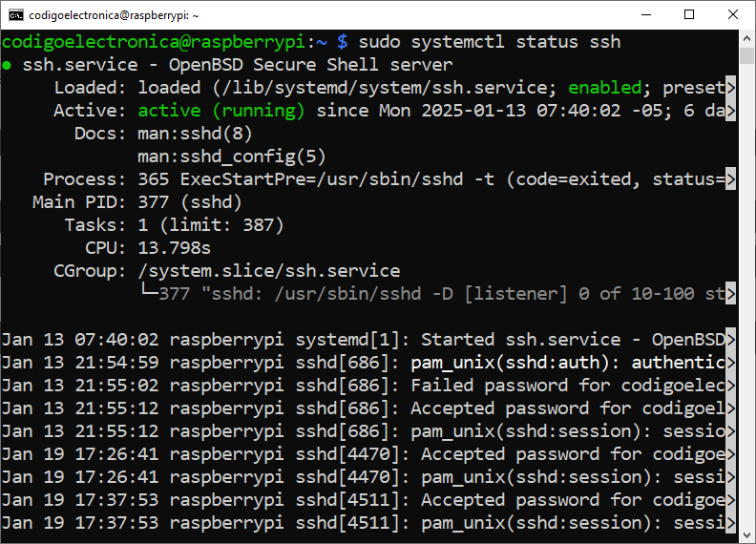Click the command text 'sudo systemctl status ssh'

click(490, 42)
